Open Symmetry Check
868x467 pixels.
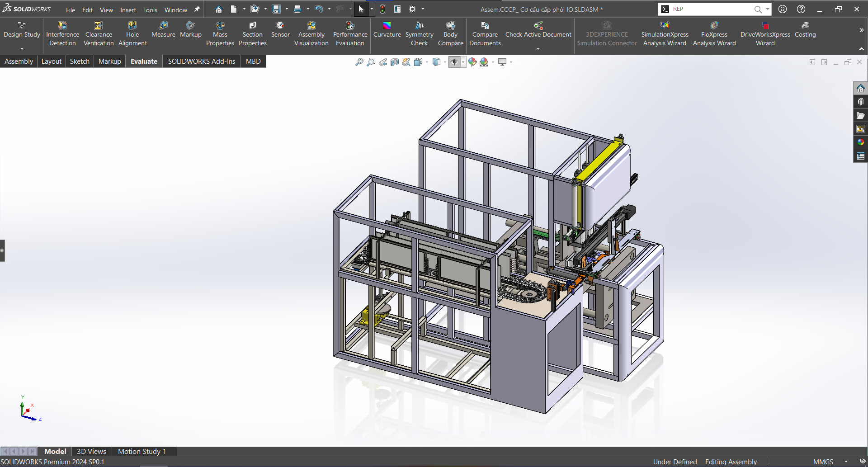tap(419, 34)
